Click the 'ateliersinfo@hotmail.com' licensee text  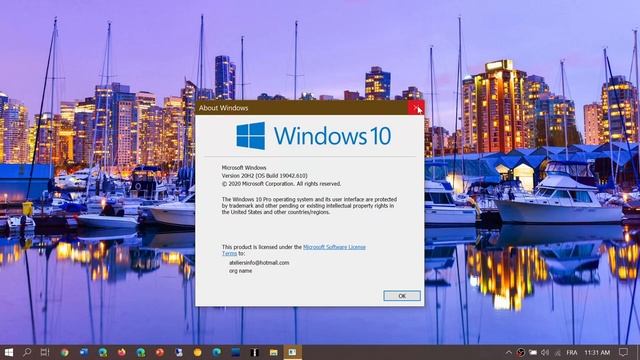click(259, 263)
